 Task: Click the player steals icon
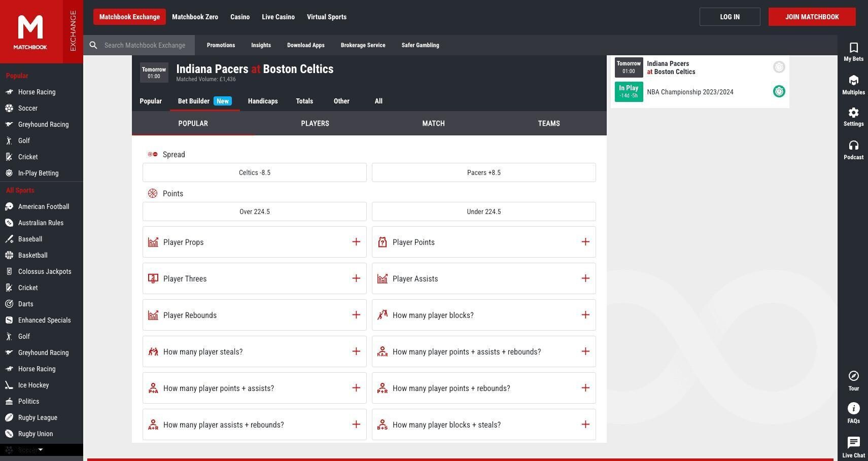tap(153, 351)
